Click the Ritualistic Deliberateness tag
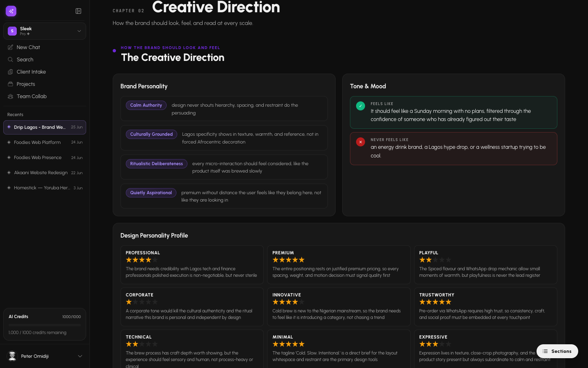 [156, 164]
